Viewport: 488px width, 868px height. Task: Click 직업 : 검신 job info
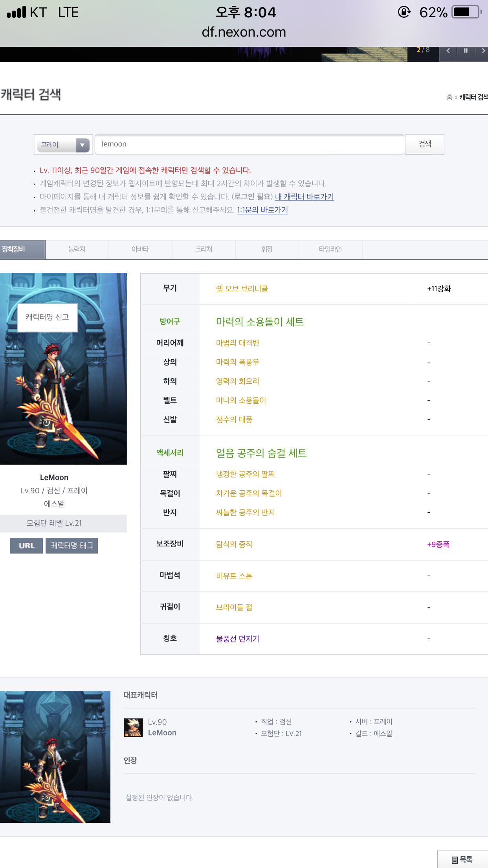(276, 722)
